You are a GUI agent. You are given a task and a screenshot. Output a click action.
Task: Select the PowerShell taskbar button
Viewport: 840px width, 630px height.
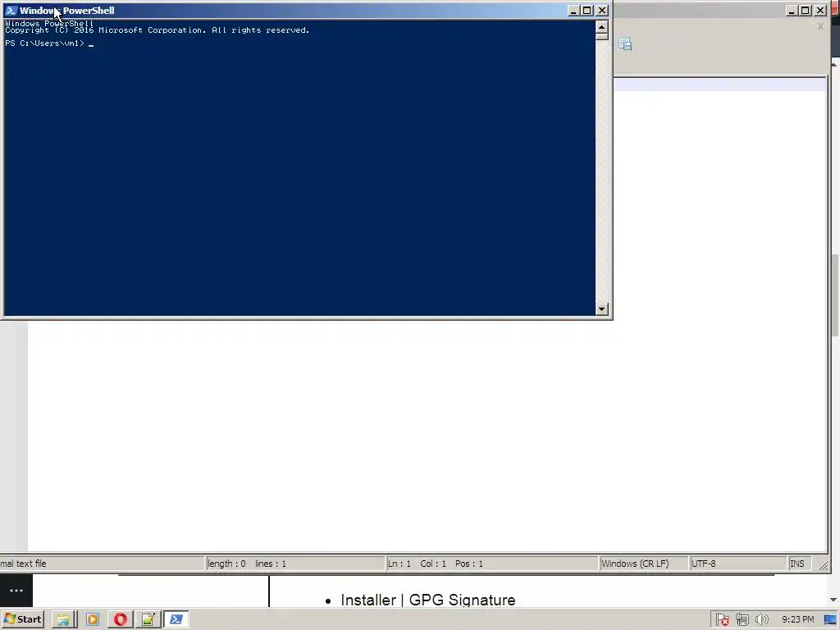(176, 619)
